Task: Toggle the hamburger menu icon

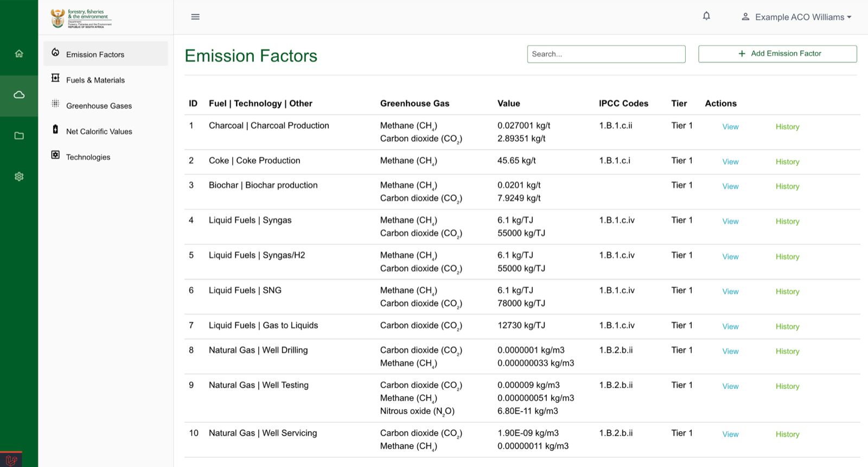Action: point(195,17)
